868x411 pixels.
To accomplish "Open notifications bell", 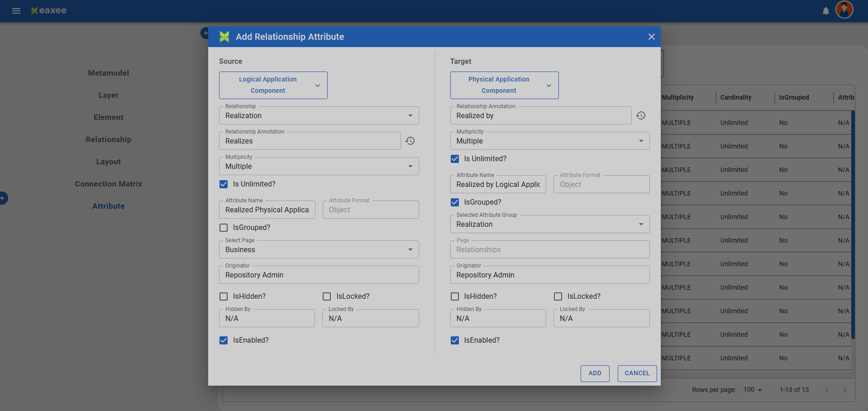I will (x=826, y=11).
